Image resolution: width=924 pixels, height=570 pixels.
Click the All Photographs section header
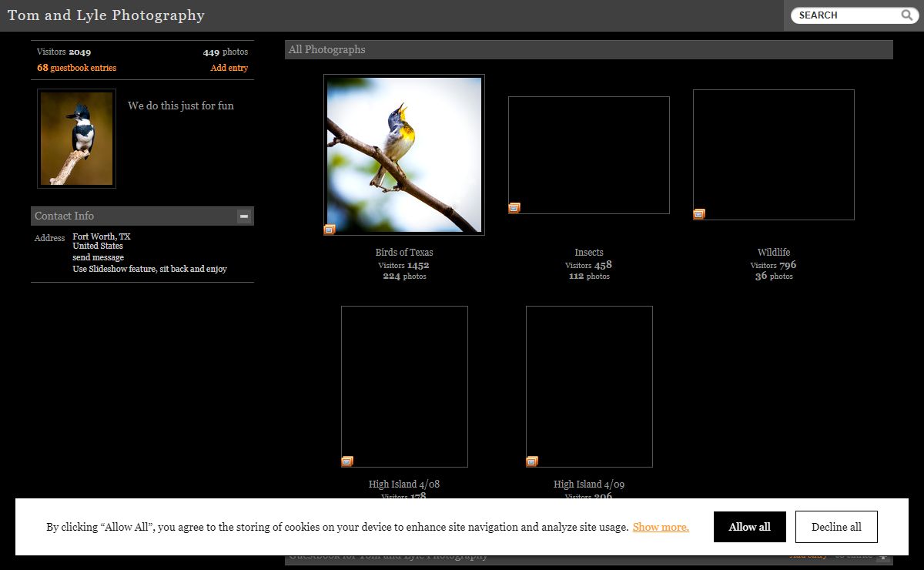pyautogui.click(x=589, y=49)
